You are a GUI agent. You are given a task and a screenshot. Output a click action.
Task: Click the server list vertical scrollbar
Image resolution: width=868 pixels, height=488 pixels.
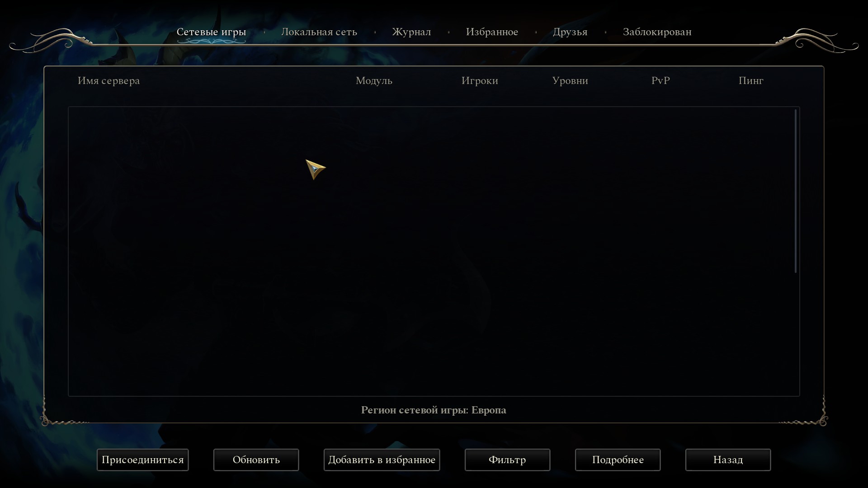point(795,191)
